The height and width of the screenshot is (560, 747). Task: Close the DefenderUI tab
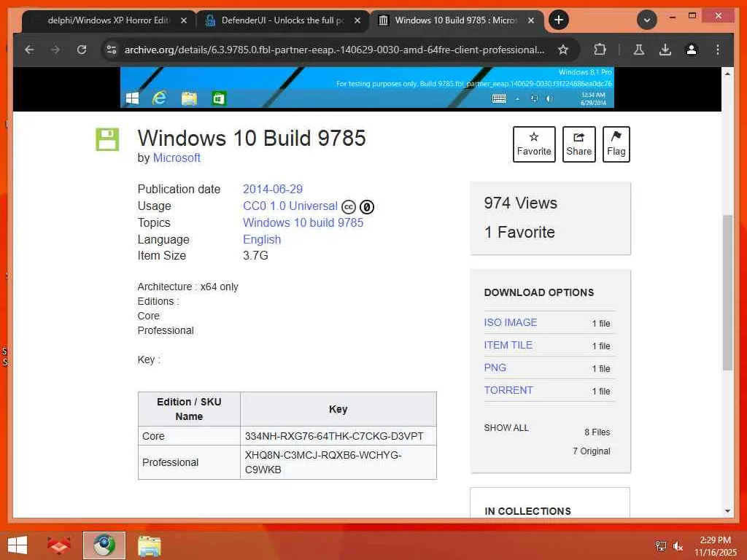[x=357, y=20]
